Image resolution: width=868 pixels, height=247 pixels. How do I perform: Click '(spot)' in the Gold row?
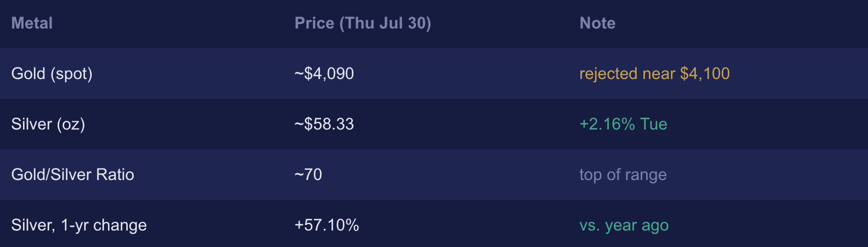[x=72, y=74]
